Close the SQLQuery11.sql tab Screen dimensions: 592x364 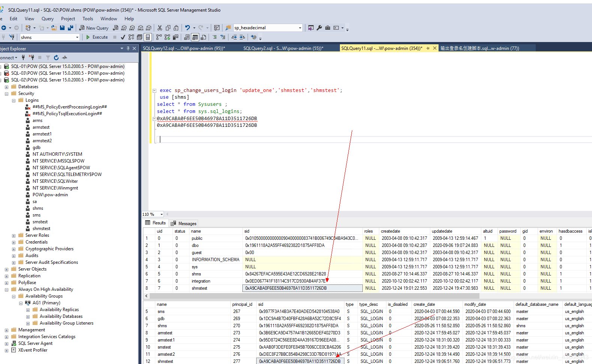(435, 48)
